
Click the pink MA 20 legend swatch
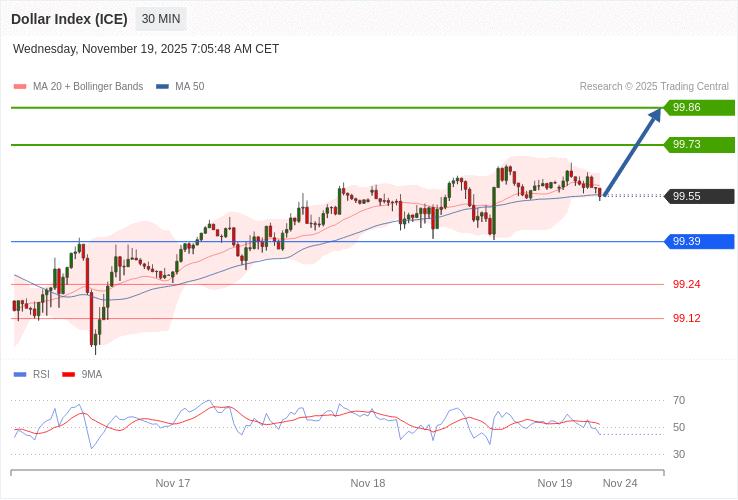(20, 87)
